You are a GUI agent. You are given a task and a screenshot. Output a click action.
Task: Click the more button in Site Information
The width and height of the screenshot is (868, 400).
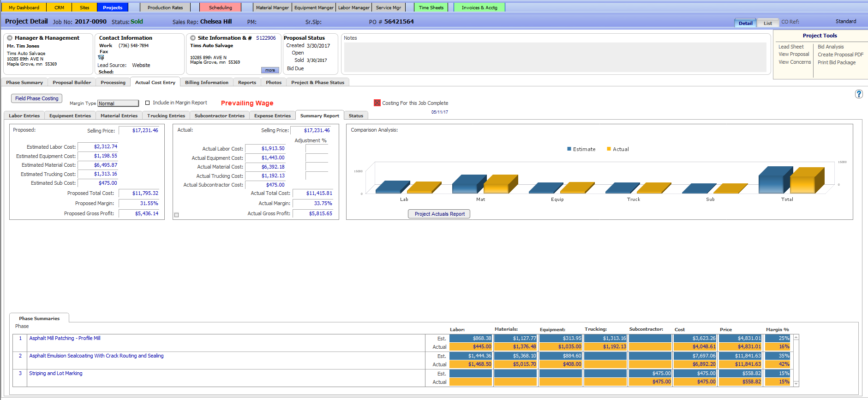coord(270,70)
